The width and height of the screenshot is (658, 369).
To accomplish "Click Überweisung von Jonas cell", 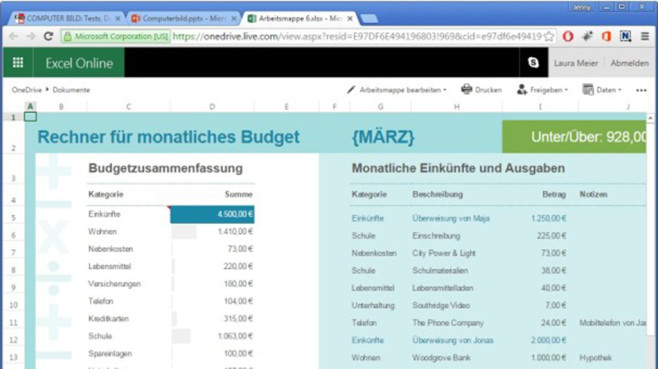I will point(452,340).
